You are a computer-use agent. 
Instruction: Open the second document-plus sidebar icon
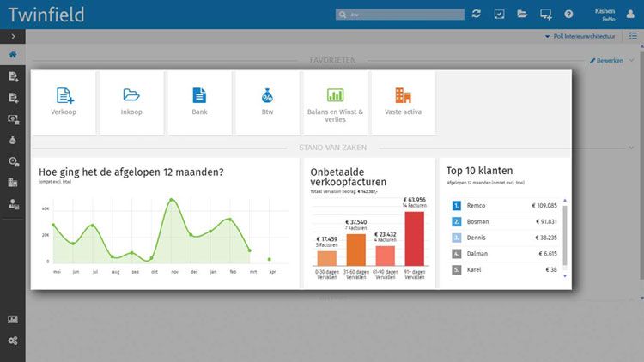pyautogui.click(x=13, y=98)
